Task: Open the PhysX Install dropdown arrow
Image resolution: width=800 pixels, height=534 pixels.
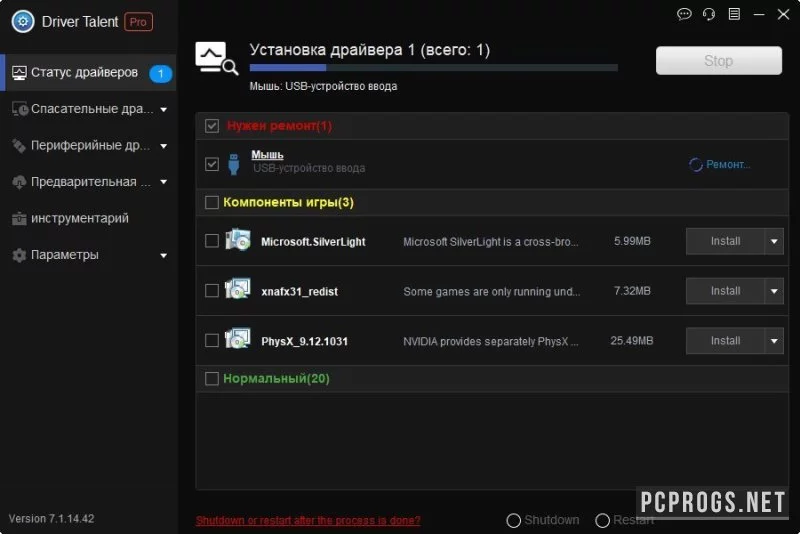Action: (774, 341)
